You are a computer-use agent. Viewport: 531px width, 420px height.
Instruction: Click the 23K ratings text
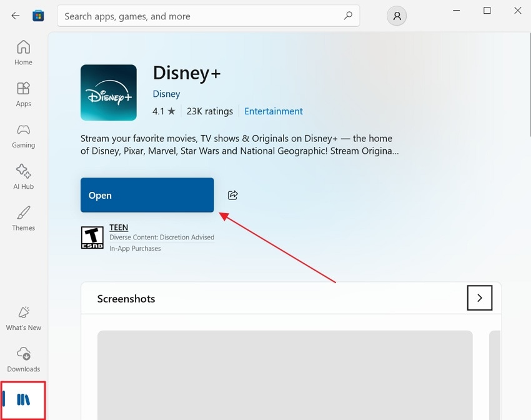210,111
